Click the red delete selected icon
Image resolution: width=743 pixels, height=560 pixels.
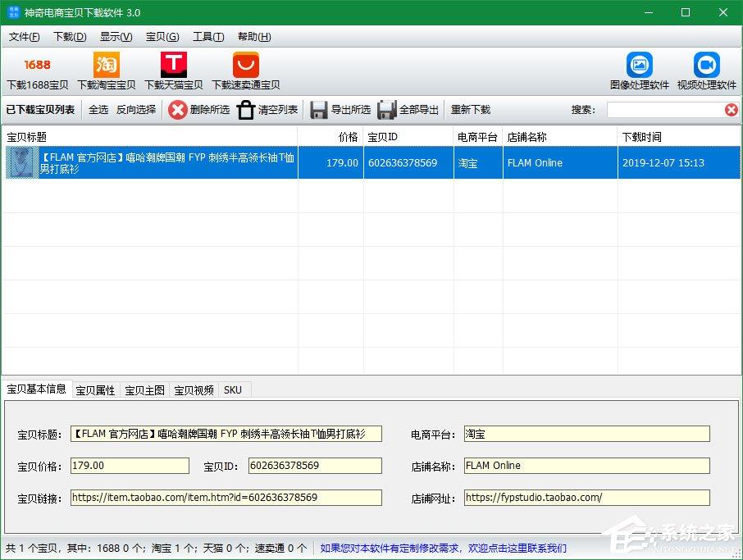coord(178,110)
